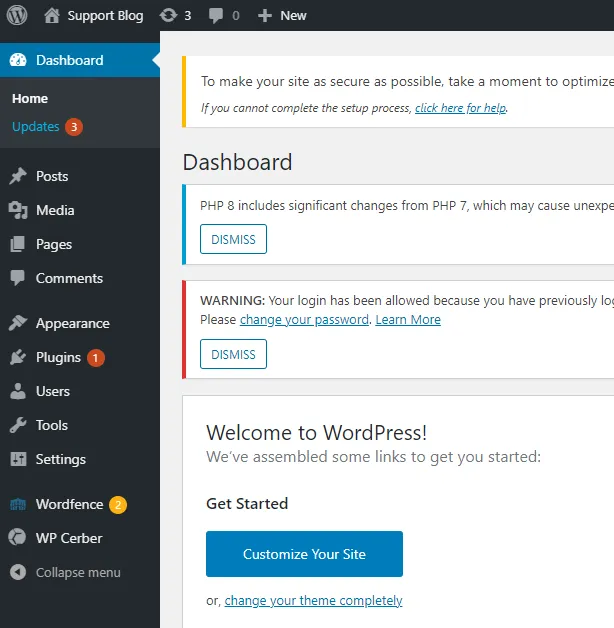Image resolution: width=614 pixels, height=628 pixels.
Task: Click the 'Welcome to WordPress!' heading
Action: (x=317, y=433)
